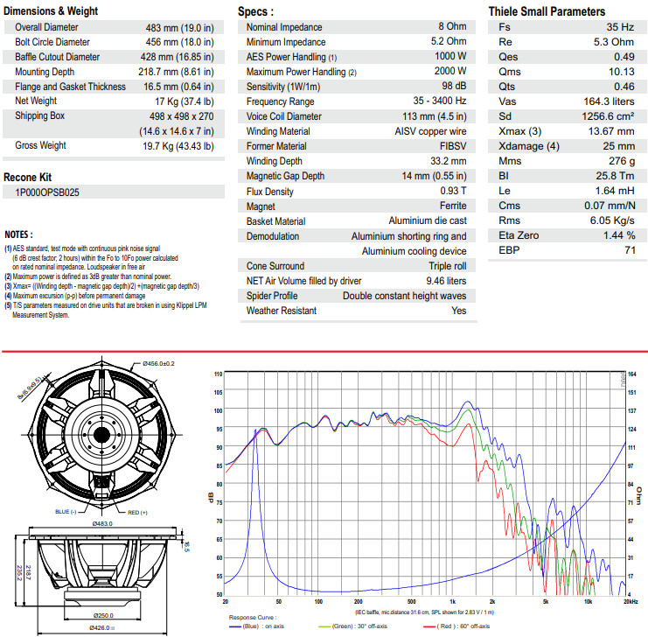The height and width of the screenshot is (644, 648).
Task: Select the 'Xmax (3)' label
Action: pyautogui.click(x=520, y=131)
